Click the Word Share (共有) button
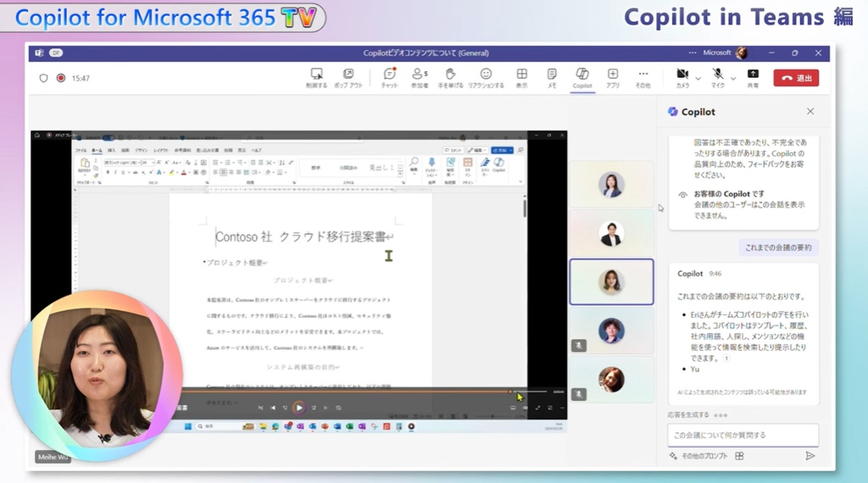 point(502,151)
